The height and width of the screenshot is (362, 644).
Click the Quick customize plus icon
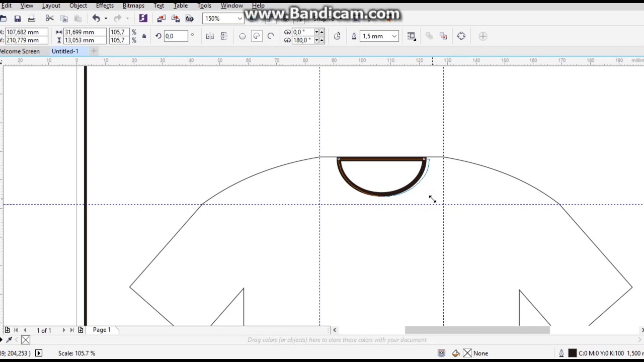coord(483,36)
